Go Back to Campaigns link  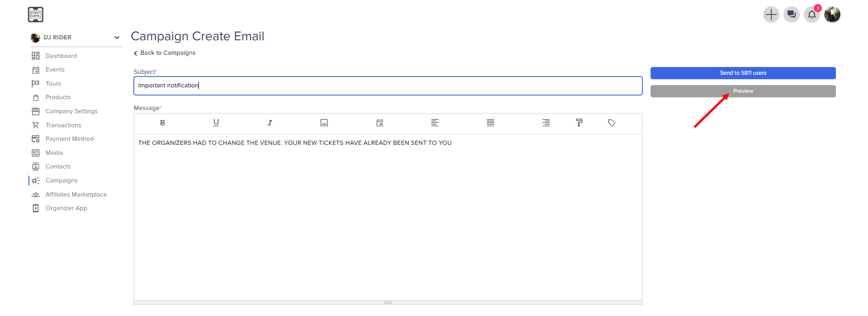[x=165, y=53]
